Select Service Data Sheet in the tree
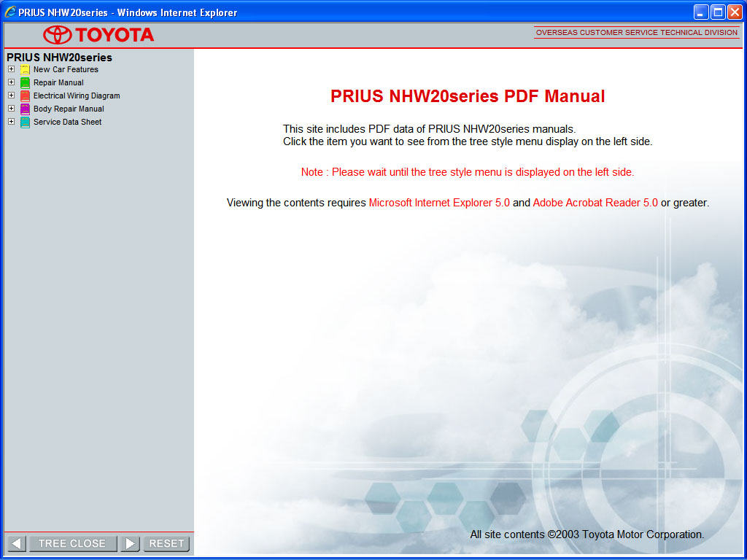The width and height of the screenshot is (747, 560). coord(67,122)
